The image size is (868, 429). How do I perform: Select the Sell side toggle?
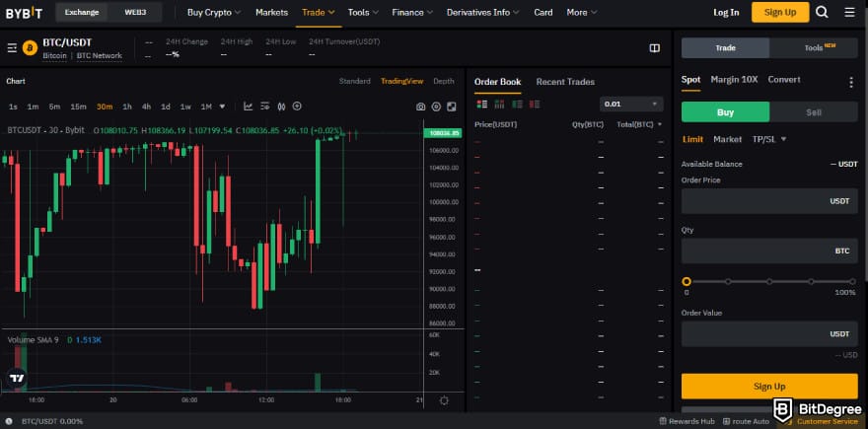[x=813, y=112]
